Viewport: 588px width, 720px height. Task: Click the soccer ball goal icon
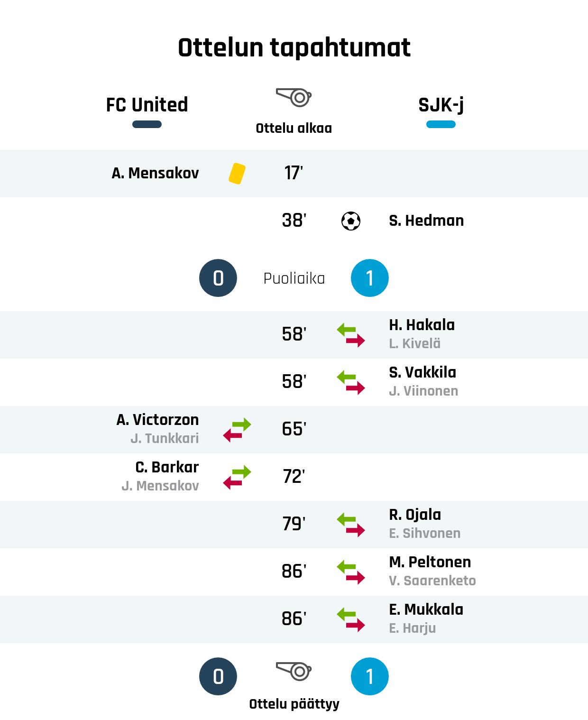click(351, 221)
